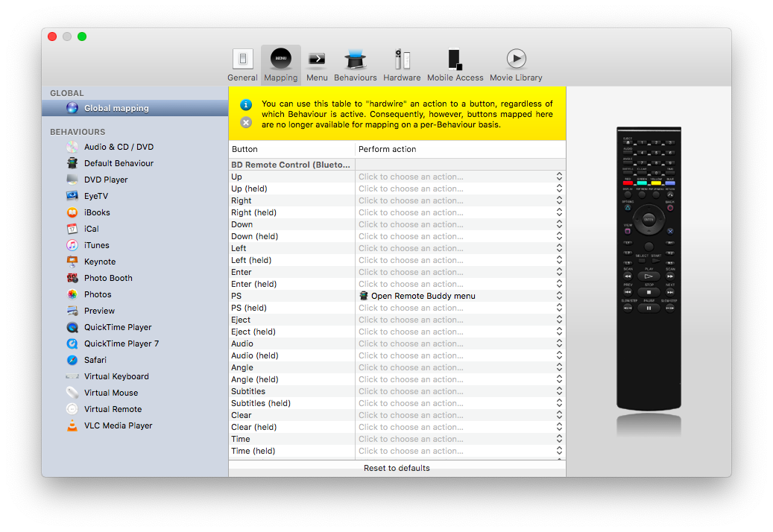Click the PS (held) row label
The width and height of the screenshot is (773, 532).
[249, 308]
